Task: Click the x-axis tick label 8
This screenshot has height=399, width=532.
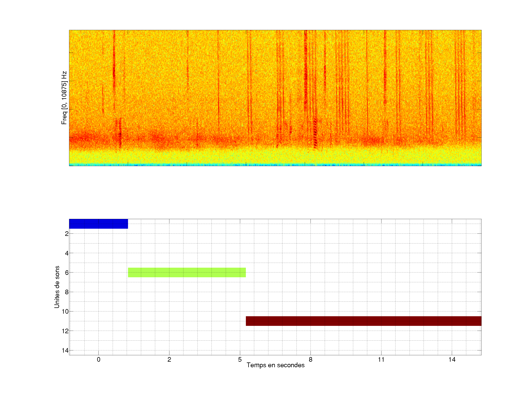Action: pyautogui.click(x=311, y=359)
